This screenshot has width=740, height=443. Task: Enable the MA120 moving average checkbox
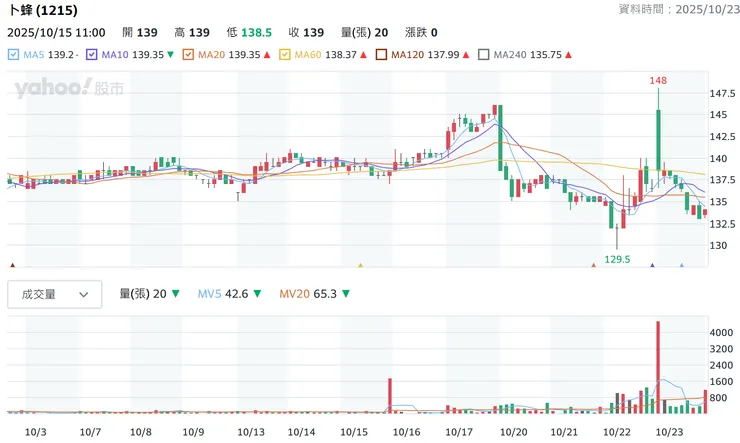[x=381, y=55]
